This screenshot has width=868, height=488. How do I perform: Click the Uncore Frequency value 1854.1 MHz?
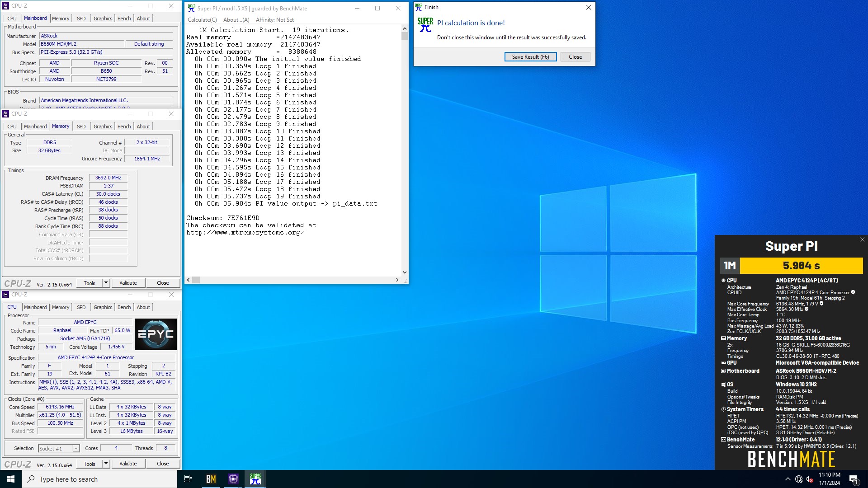pos(147,159)
